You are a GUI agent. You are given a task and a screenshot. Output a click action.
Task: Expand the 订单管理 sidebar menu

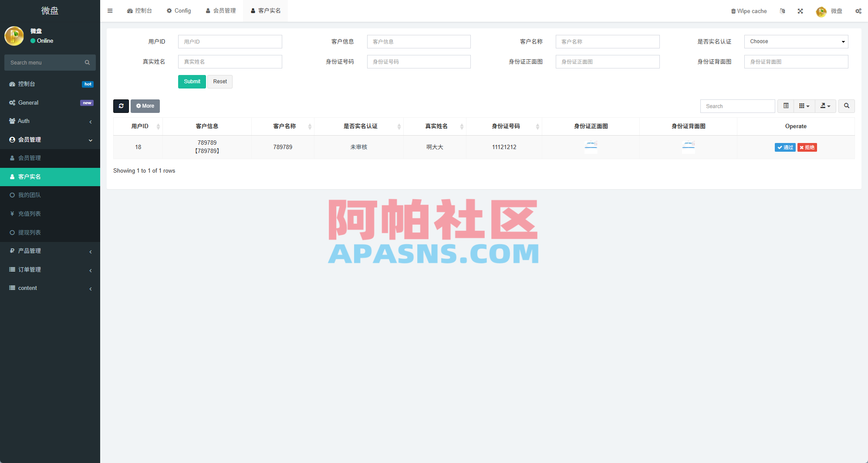click(x=50, y=269)
